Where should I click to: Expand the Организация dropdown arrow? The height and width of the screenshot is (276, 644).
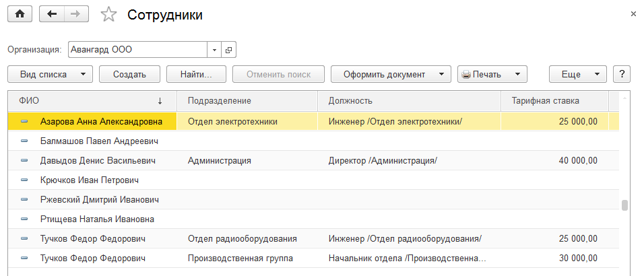214,50
